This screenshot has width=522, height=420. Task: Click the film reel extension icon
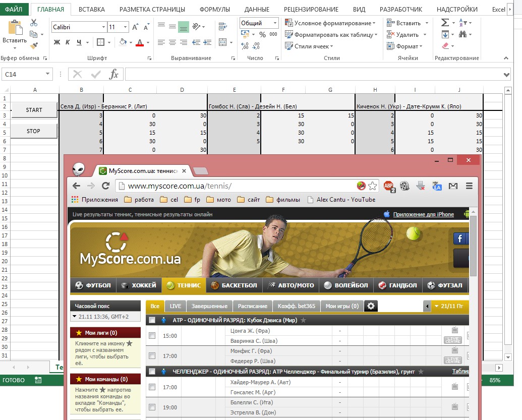tap(404, 186)
